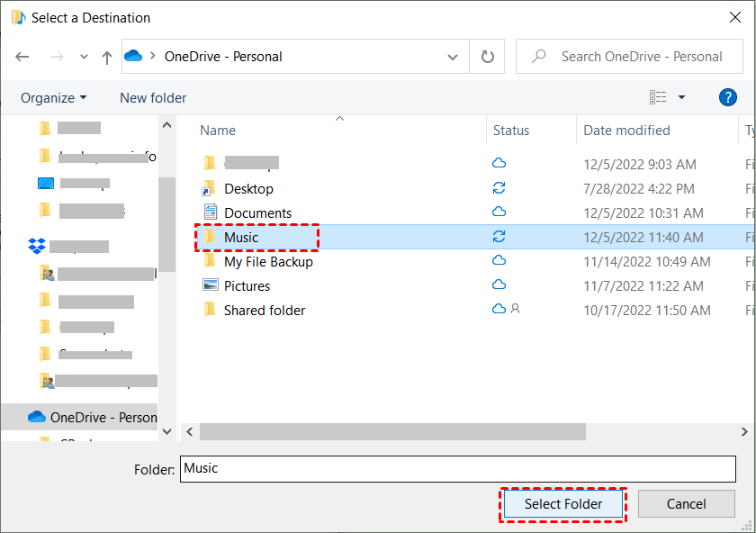This screenshot has height=533, width=756.
Task: Click the Cancel button
Action: 686,503
